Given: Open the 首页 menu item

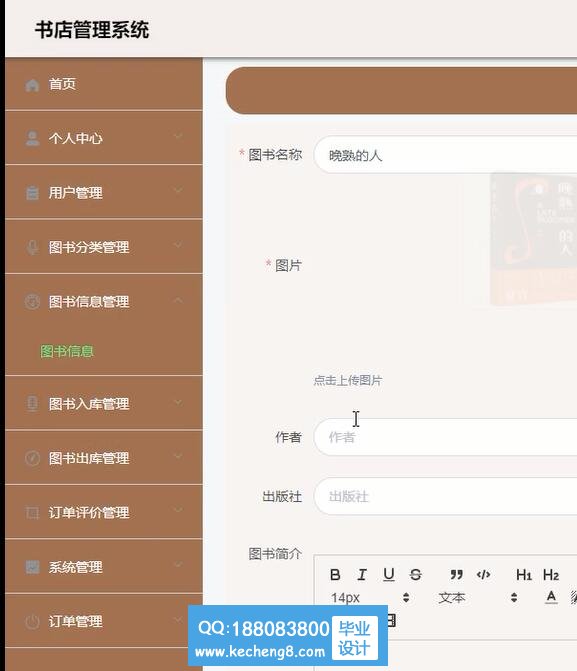Looking at the screenshot, I should click(x=104, y=84).
